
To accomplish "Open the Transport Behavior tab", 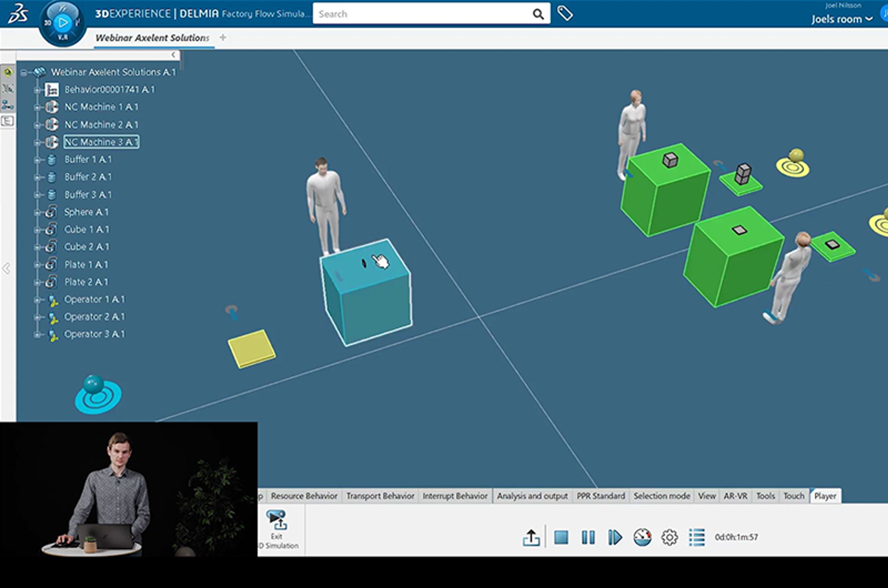I will pyautogui.click(x=380, y=496).
